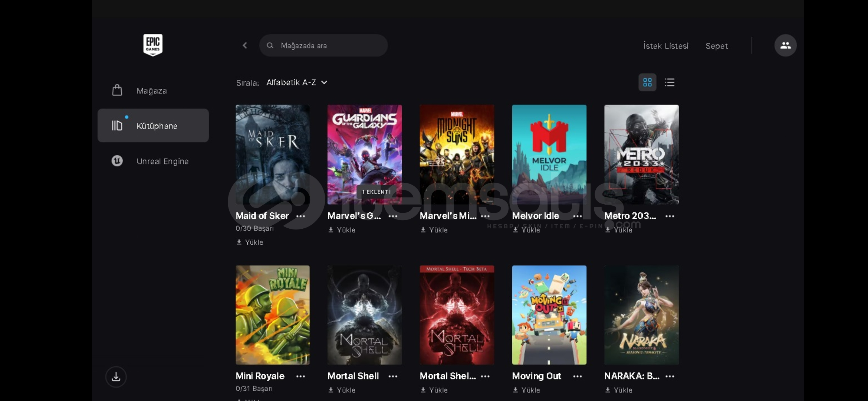Click the 1 EKLENTİ add-on badge
Viewport: 868px width, 401px height.
tap(377, 192)
